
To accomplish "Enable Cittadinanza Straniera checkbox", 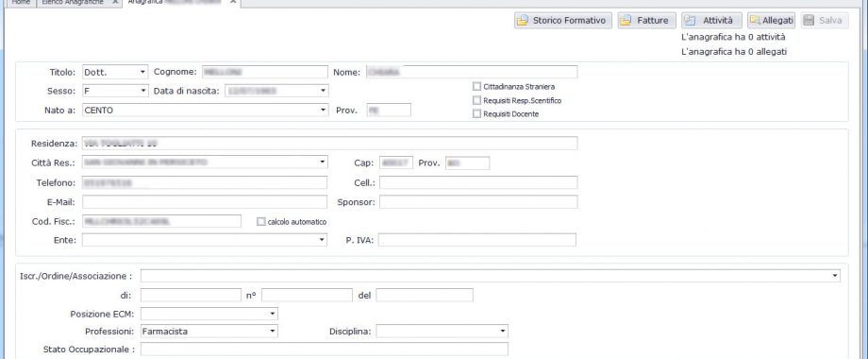I will [476, 86].
